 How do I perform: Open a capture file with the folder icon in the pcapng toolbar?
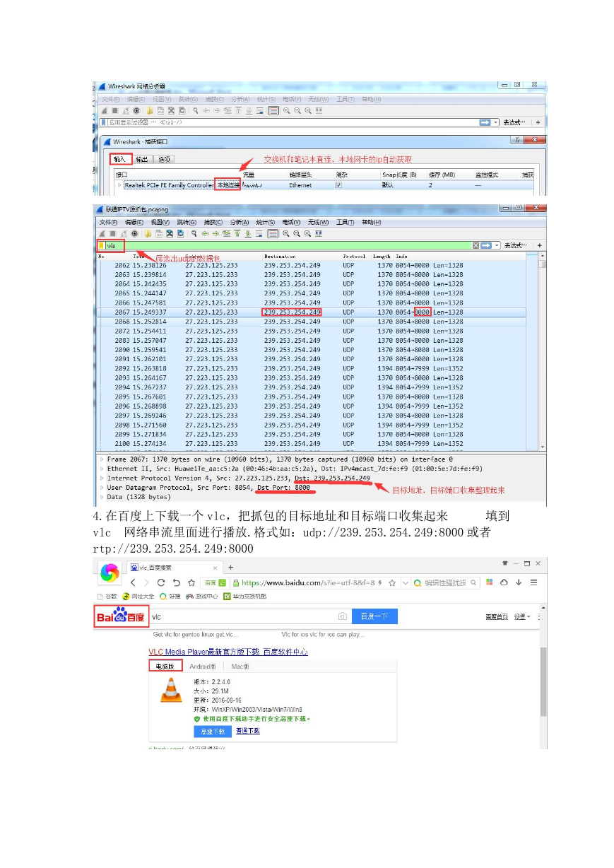tap(149, 233)
